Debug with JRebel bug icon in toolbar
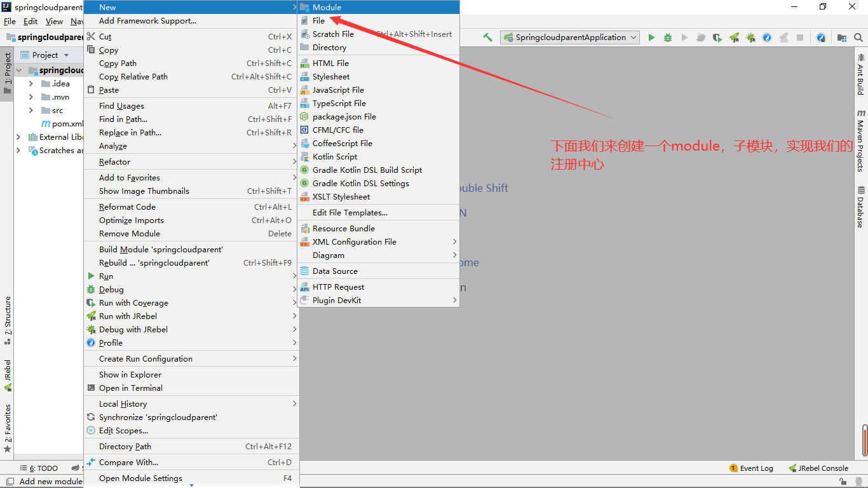This screenshot has width=868, height=488. tap(750, 37)
